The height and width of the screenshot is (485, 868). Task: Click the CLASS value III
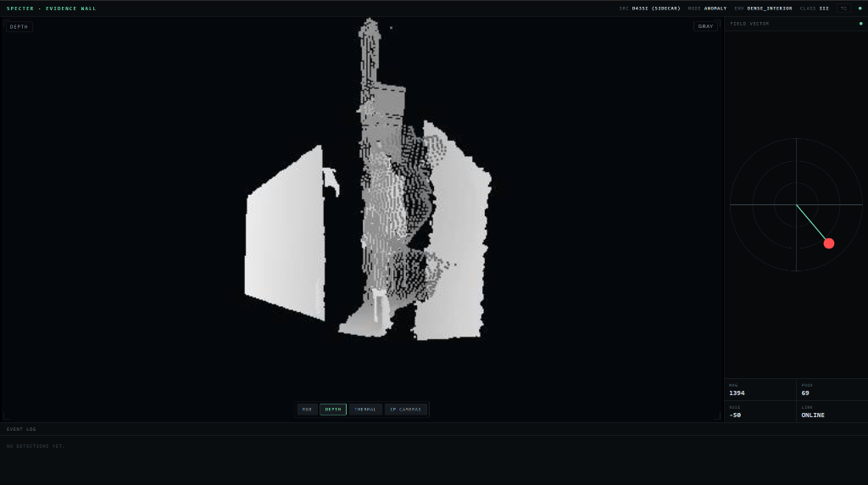click(824, 8)
